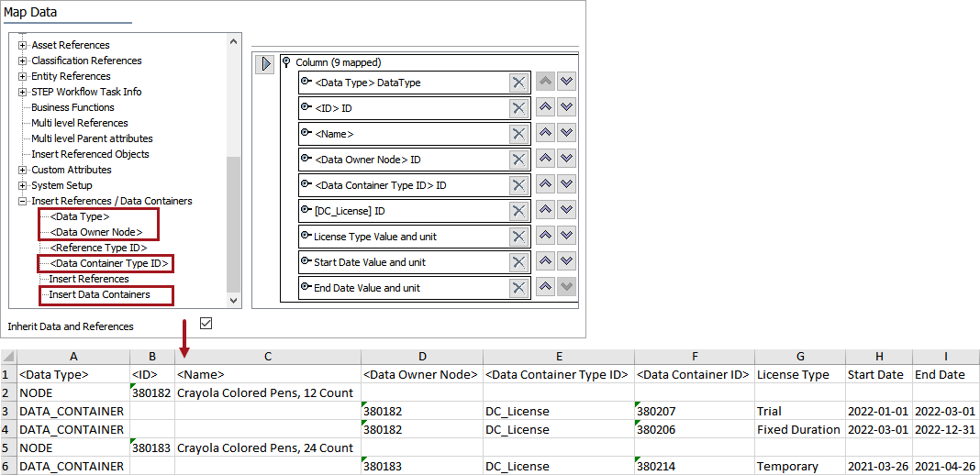Move <Data Container Type ID> ID down
The width and height of the screenshot is (980, 475).
pyautogui.click(x=566, y=184)
